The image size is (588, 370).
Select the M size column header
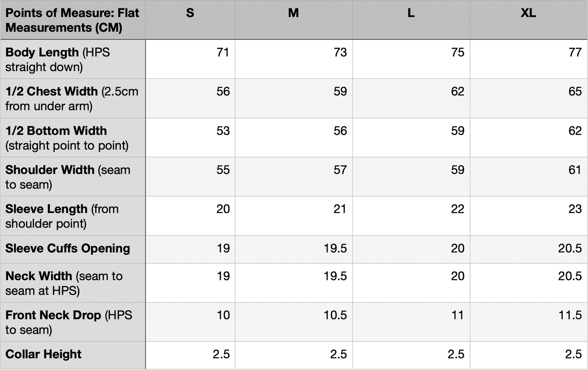(293, 13)
